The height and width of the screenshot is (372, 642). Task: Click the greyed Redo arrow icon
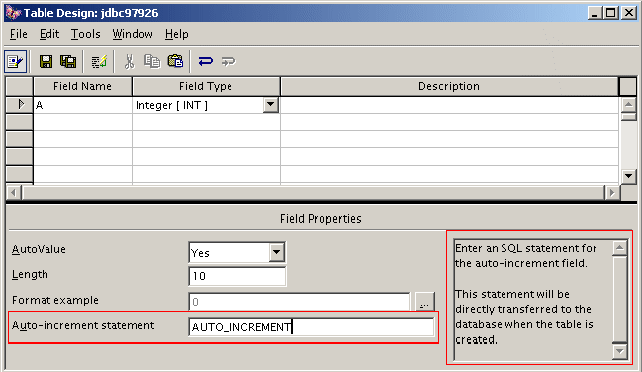(228, 62)
